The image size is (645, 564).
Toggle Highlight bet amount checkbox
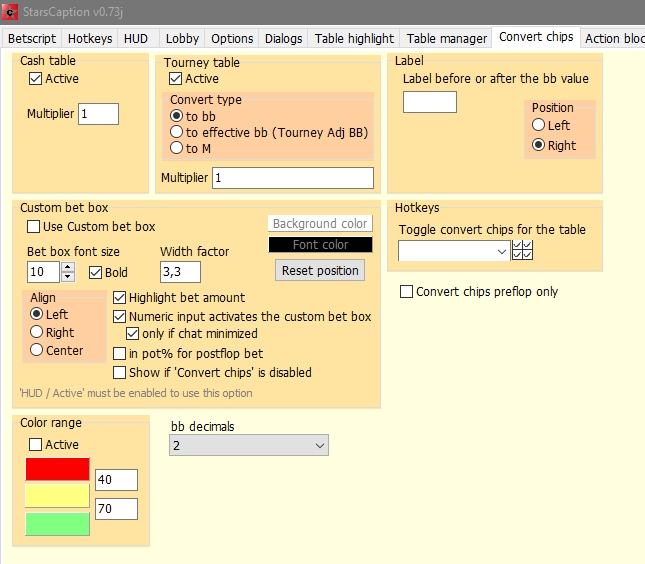point(119,297)
